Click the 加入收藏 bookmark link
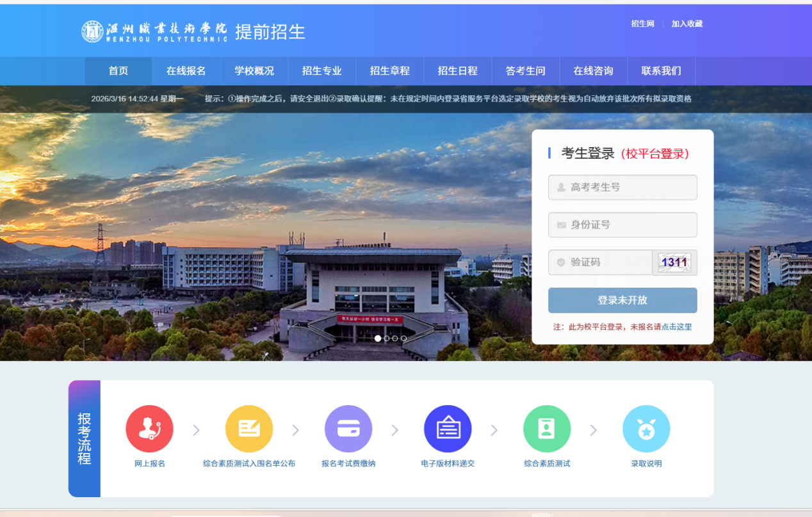Screen dimensions: 812x517 687,24
